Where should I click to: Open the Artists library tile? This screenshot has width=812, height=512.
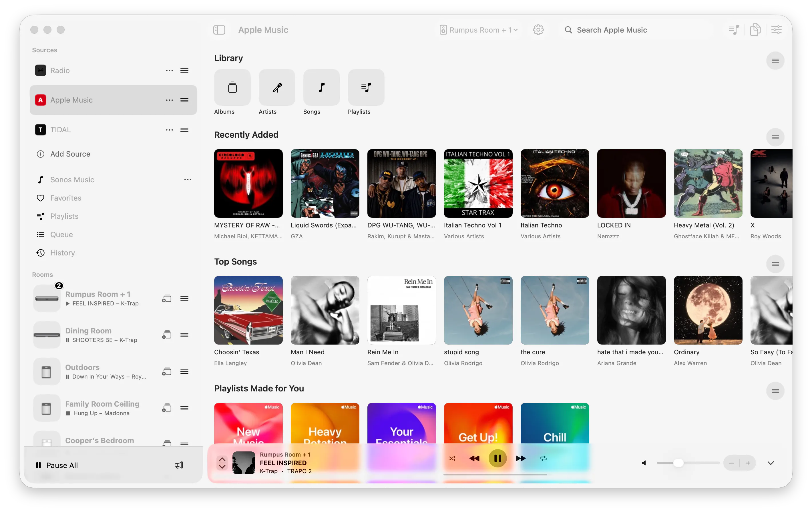click(x=277, y=87)
